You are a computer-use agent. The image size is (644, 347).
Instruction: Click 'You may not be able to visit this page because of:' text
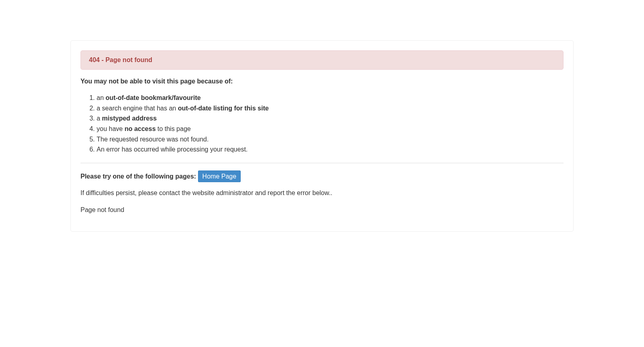[x=157, y=81]
